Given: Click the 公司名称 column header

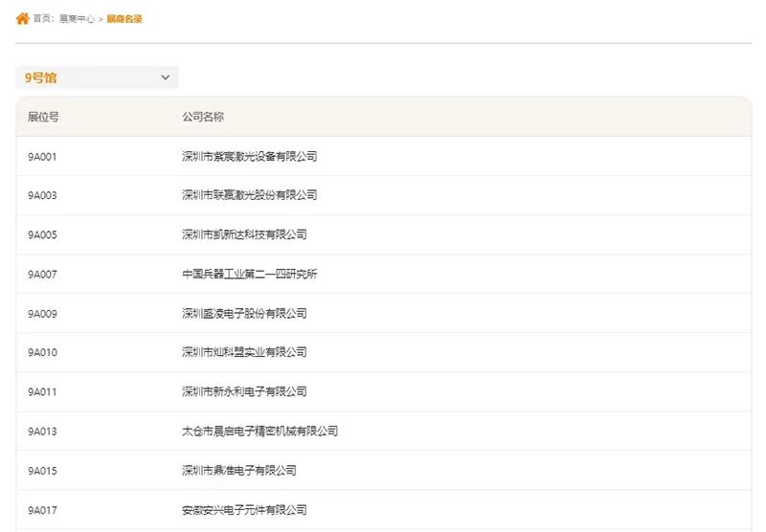Looking at the screenshot, I should point(203,117).
